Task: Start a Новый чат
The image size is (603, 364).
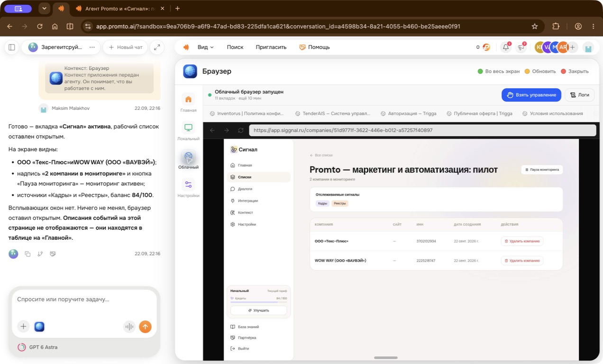Action: pyautogui.click(x=125, y=47)
